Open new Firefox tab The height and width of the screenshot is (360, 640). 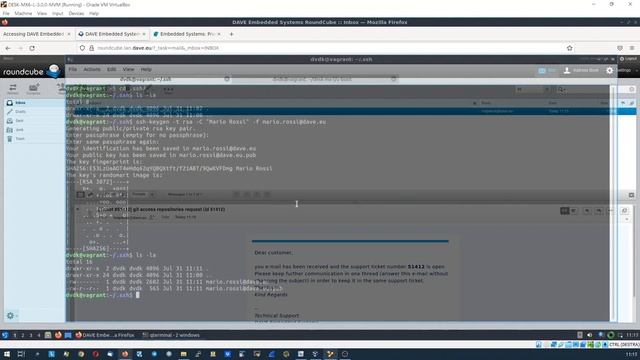point(231,34)
